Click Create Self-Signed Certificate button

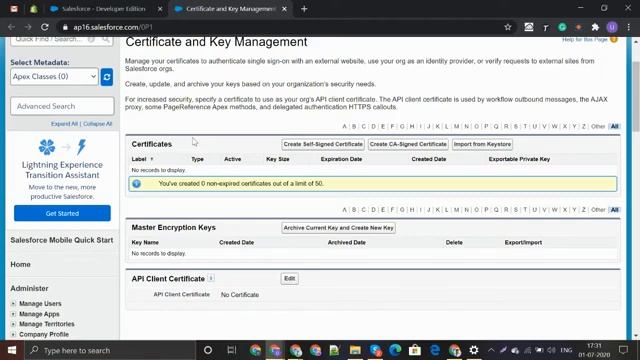323,144
